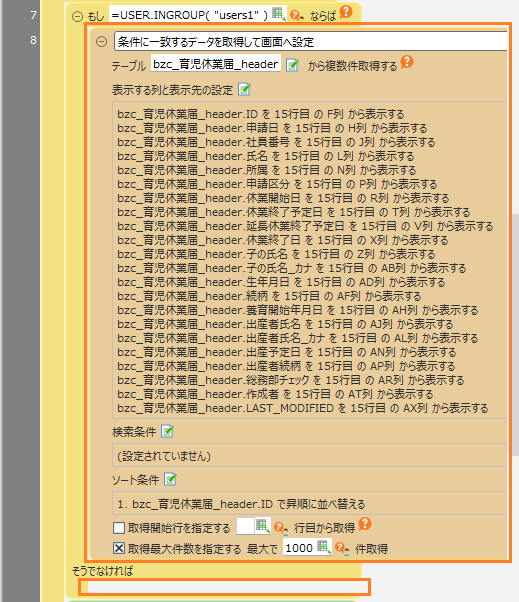The width and height of the screenshot is (519, 602).
Task: Click the vertical scrollbar on the right edge
Action: tap(514, 334)
